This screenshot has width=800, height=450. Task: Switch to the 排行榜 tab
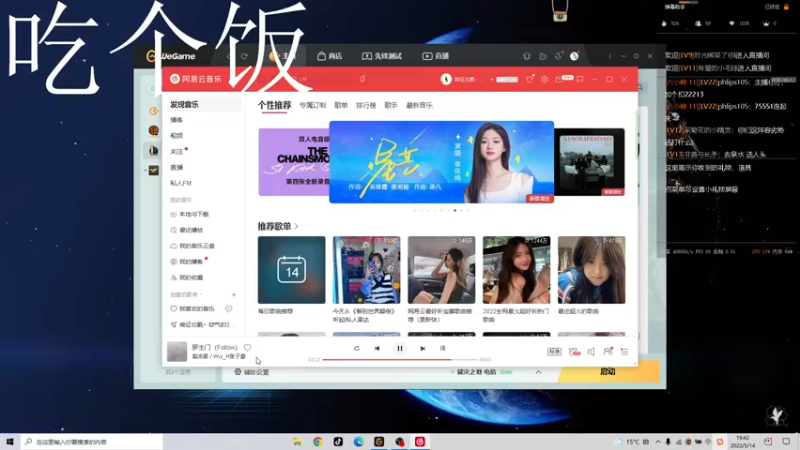tap(366, 105)
